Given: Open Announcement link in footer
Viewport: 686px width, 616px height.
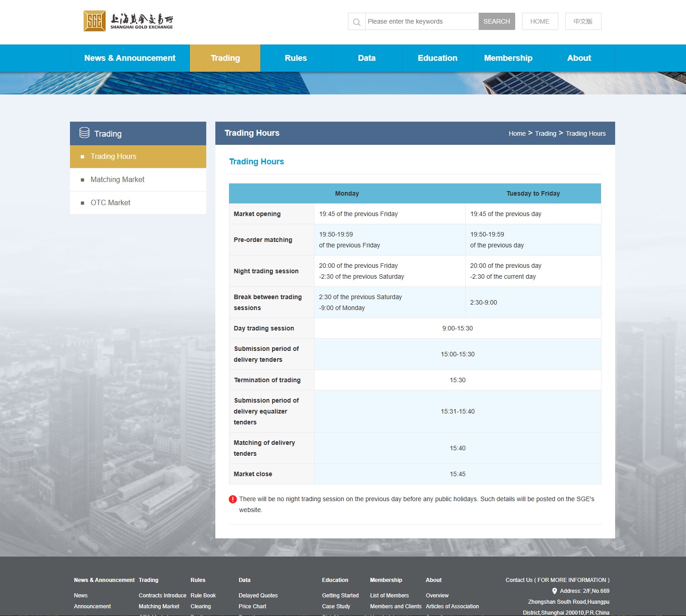Looking at the screenshot, I should 92,606.
